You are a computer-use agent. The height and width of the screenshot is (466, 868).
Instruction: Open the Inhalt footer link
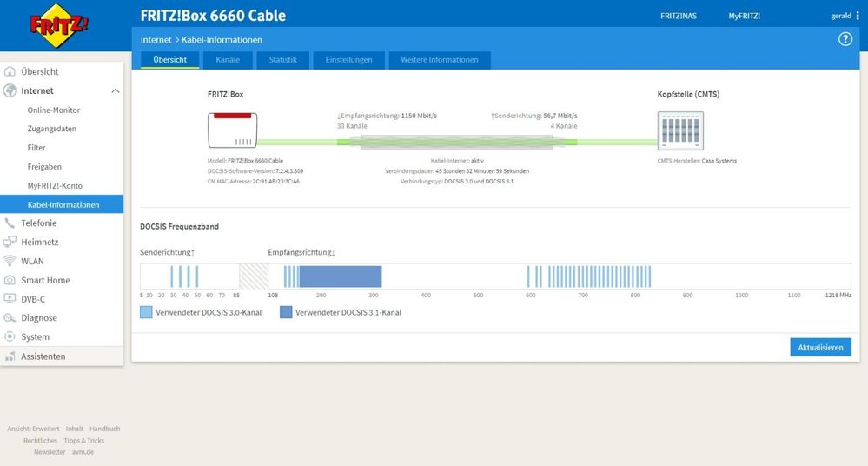pos(74,429)
